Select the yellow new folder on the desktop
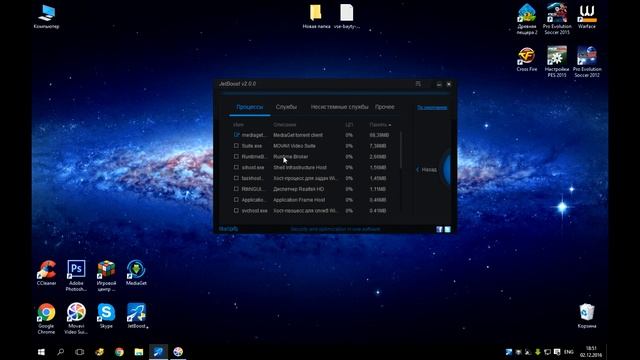 316,17
